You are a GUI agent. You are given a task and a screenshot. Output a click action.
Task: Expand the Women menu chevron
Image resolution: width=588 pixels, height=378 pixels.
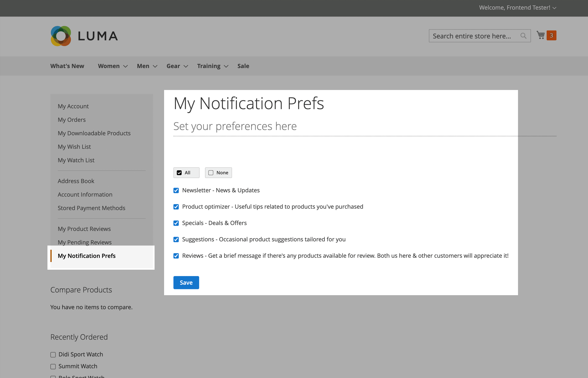126,66
